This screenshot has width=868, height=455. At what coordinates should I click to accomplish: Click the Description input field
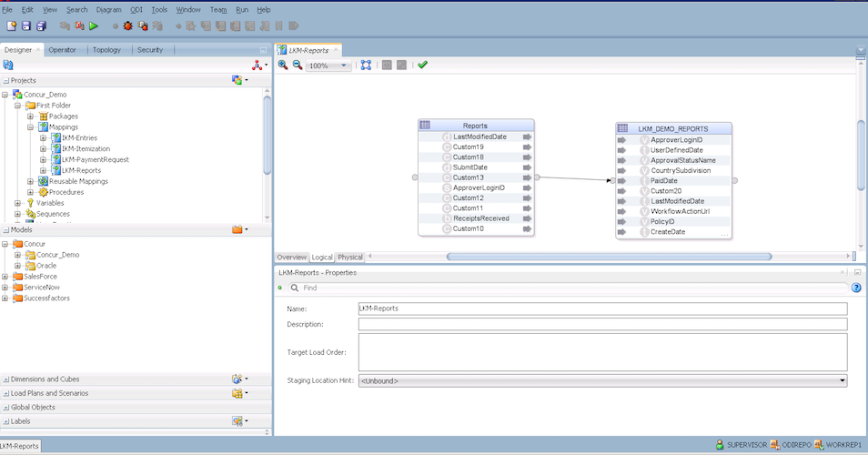603,324
